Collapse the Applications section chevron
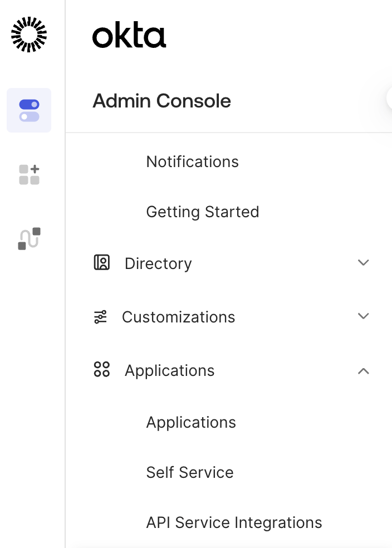Image resolution: width=392 pixels, height=548 pixels. point(364,371)
